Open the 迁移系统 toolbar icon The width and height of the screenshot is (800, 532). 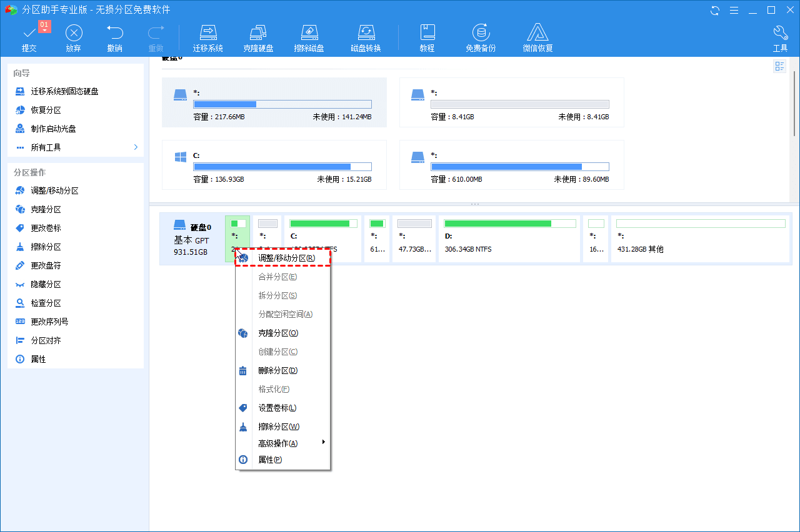208,38
